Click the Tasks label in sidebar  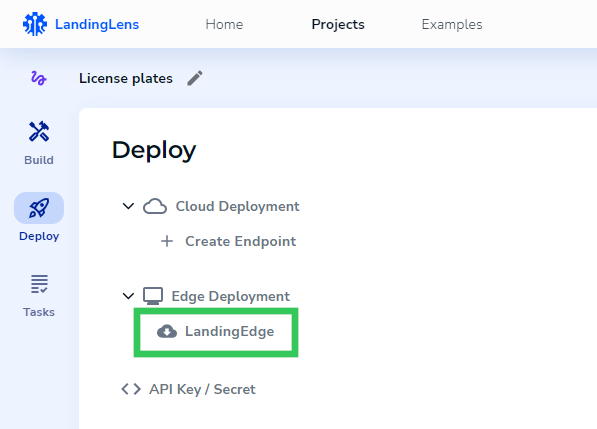pyautogui.click(x=39, y=312)
